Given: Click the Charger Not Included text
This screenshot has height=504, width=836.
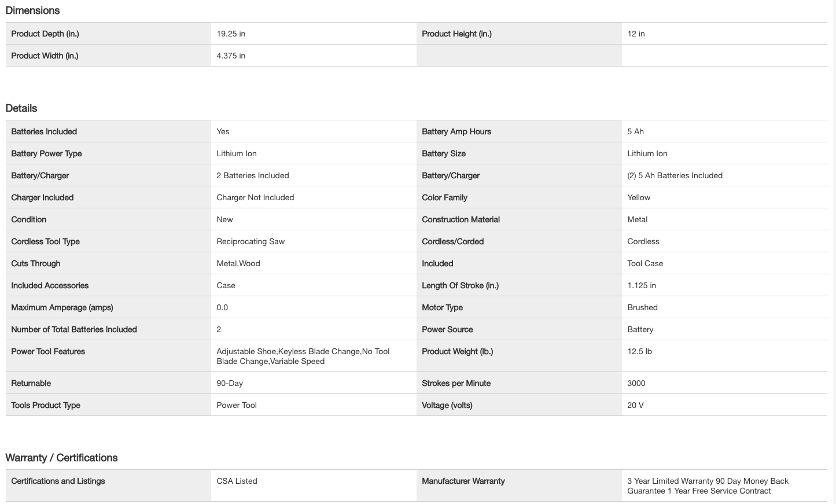Looking at the screenshot, I should click(x=255, y=197).
